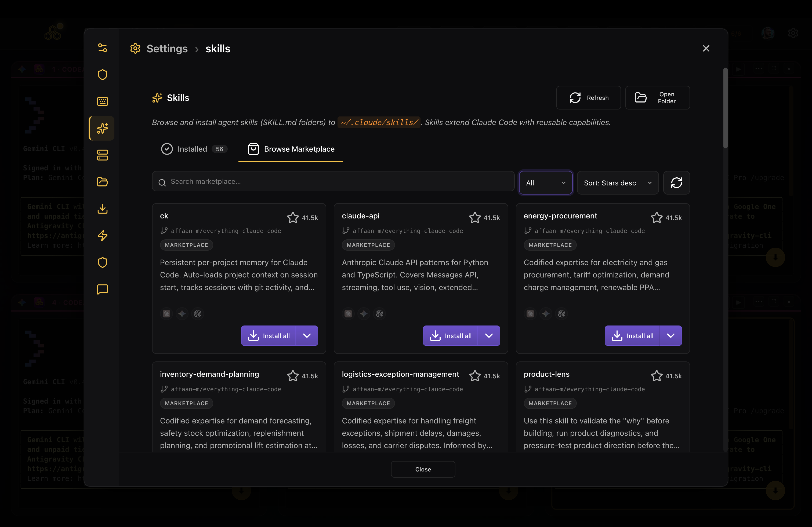Switch to the Installed tab
This screenshot has height=527, width=812.
coord(194,149)
